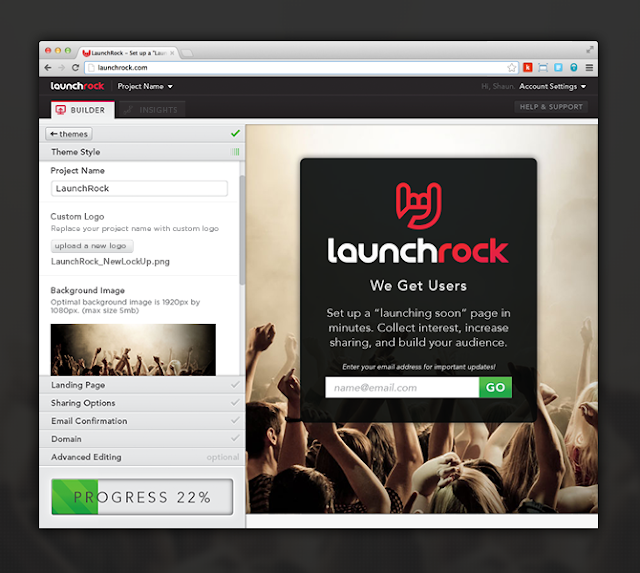Go back to themes

tap(69, 134)
